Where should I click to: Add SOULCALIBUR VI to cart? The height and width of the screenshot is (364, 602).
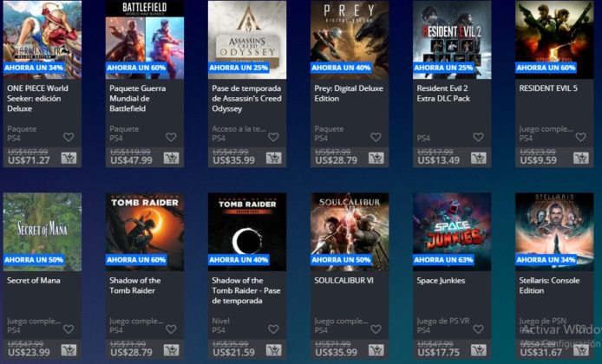click(376, 350)
